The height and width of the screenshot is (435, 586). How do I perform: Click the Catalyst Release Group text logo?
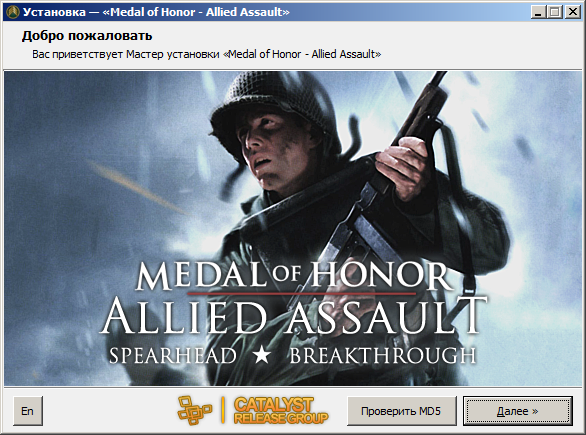point(281,411)
